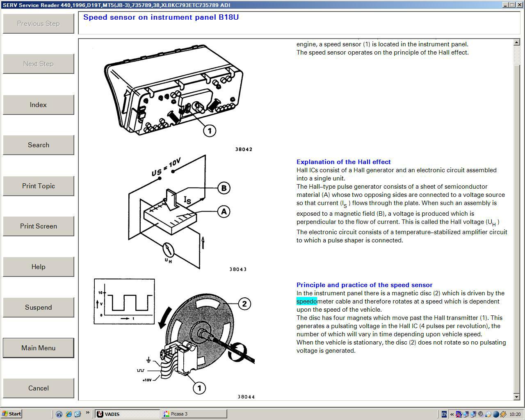Open Help in the service reader
This screenshot has height=420, width=525.
pyautogui.click(x=38, y=267)
